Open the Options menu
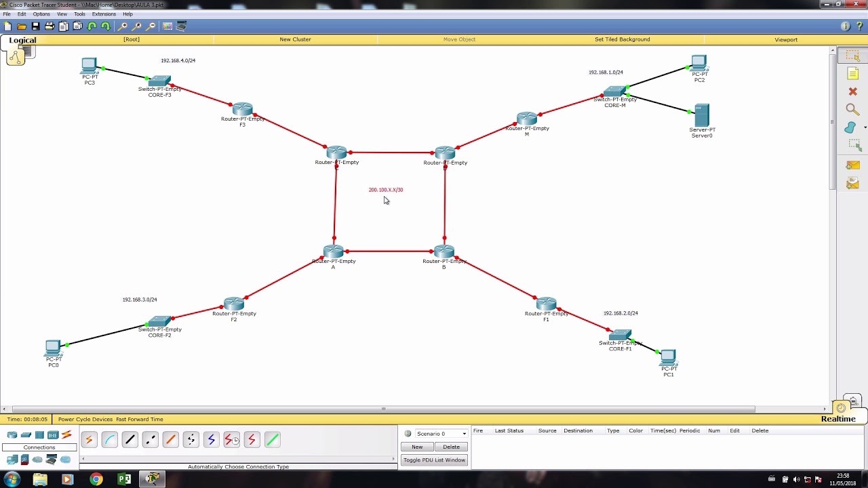The image size is (868, 488). pos(41,14)
